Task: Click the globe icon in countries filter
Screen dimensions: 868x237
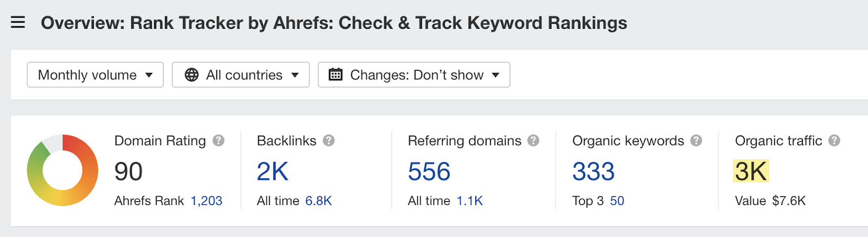Action: 192,75
